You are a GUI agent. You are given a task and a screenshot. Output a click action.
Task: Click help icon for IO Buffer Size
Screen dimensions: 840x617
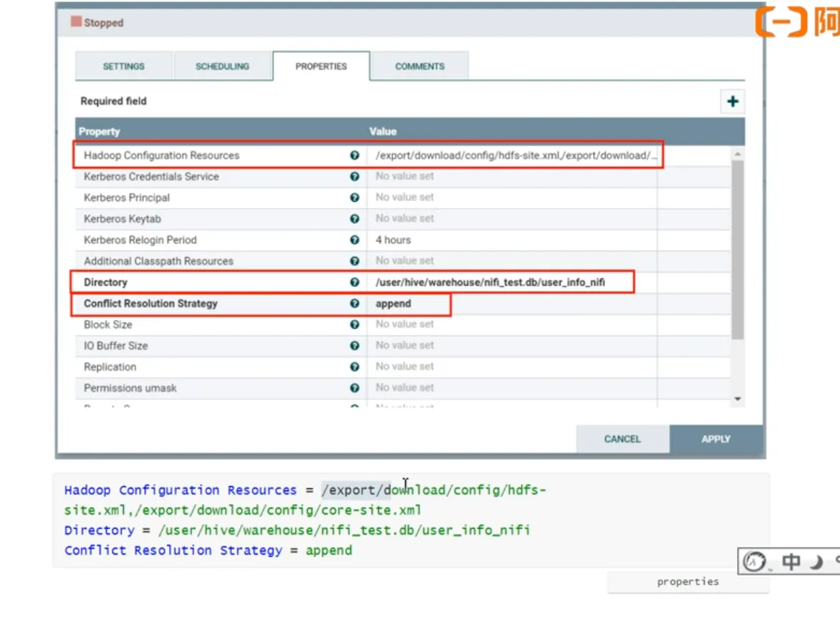click(354, 346)
